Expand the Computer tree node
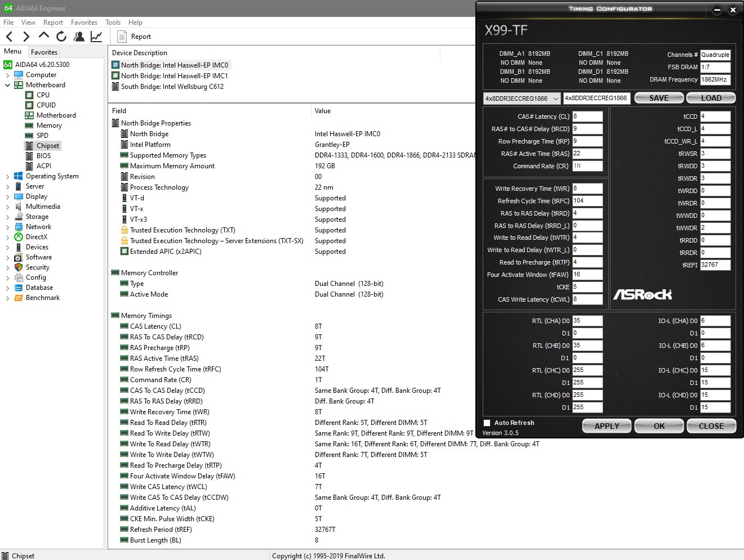The width and height of the screenshot is (744, 560). [x=7, y=75]
